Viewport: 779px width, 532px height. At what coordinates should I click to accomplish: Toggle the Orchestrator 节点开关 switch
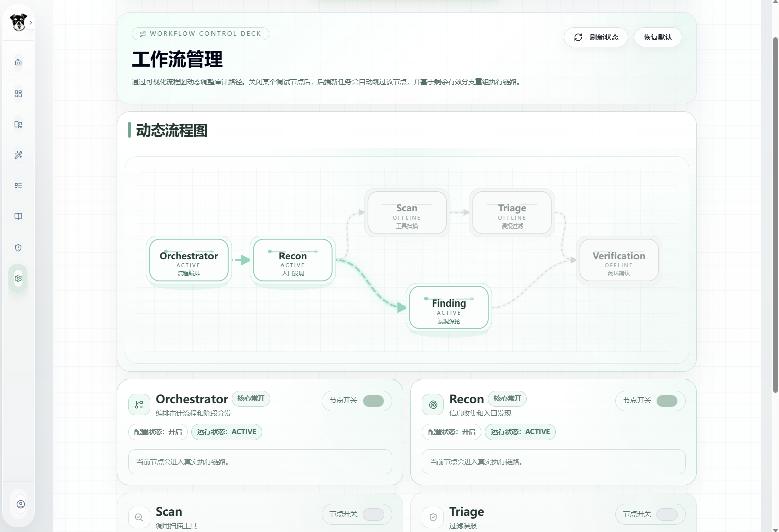373,401
